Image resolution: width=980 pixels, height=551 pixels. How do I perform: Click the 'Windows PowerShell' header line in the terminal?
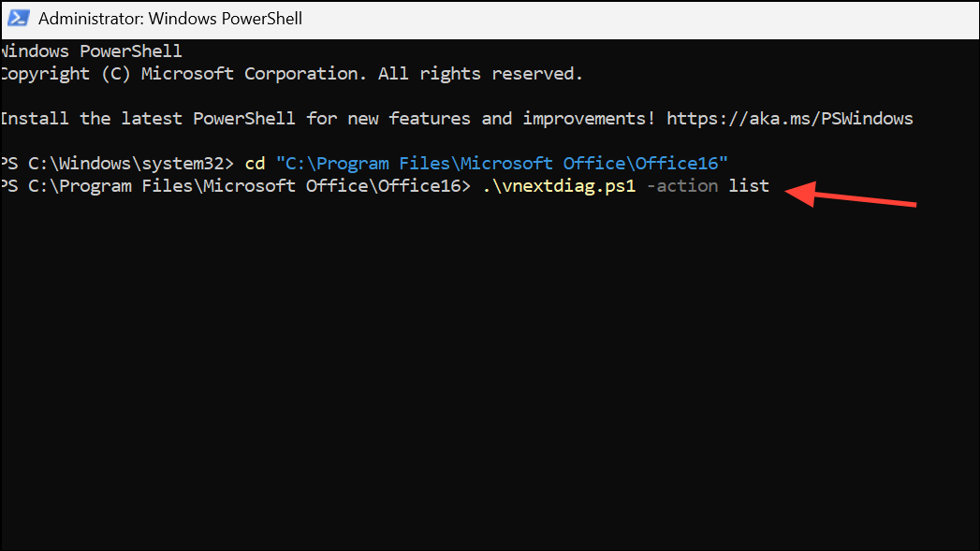point(91,51)
